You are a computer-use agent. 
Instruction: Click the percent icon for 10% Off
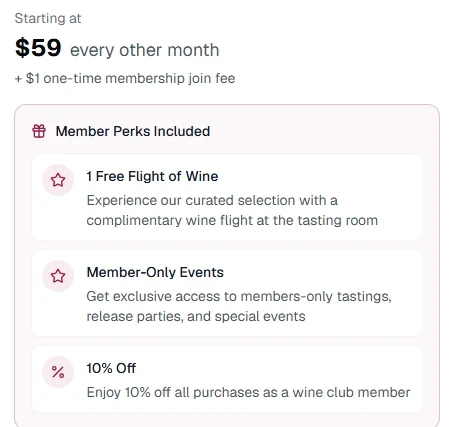tap(58, 372)
